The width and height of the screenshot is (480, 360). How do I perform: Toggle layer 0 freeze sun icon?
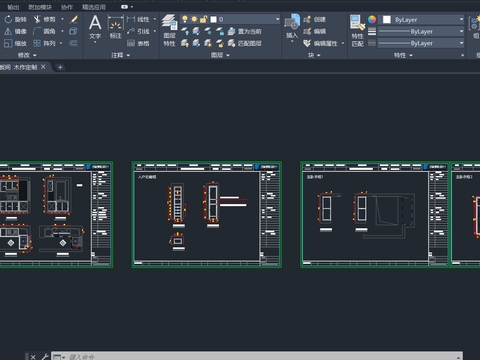194,19
